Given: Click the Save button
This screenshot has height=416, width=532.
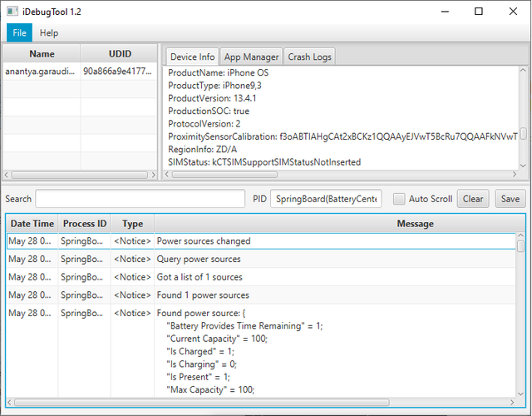Looking at the screenshot, I should tap(510, 199).
